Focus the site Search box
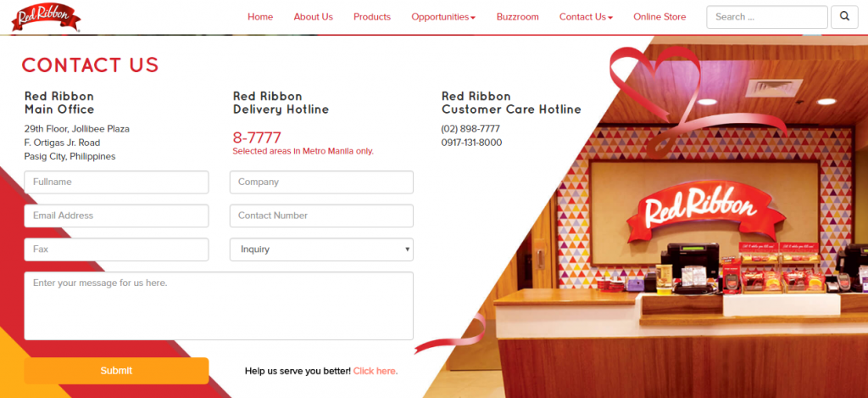This screenshot has height=398, width=868. point(766,17)
